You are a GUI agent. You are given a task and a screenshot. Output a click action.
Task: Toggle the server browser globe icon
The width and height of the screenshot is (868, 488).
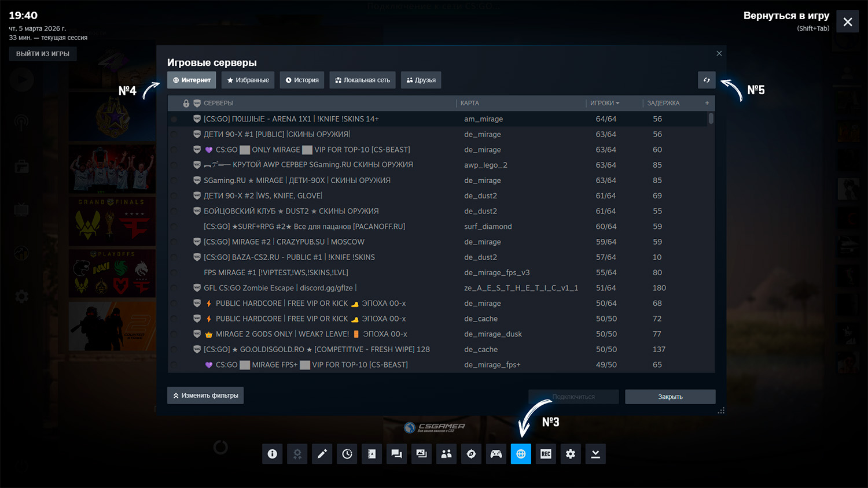[x=521, y=454]
